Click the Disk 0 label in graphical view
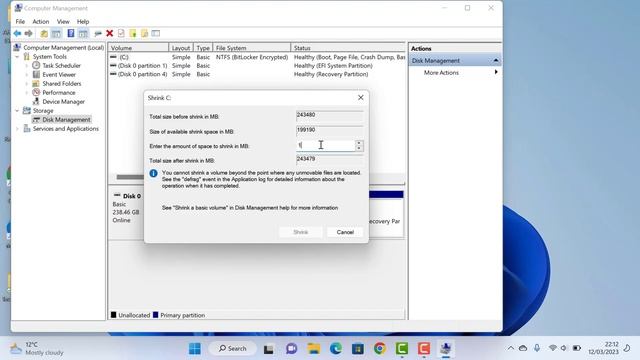640x360 pixels. [131, 196]
